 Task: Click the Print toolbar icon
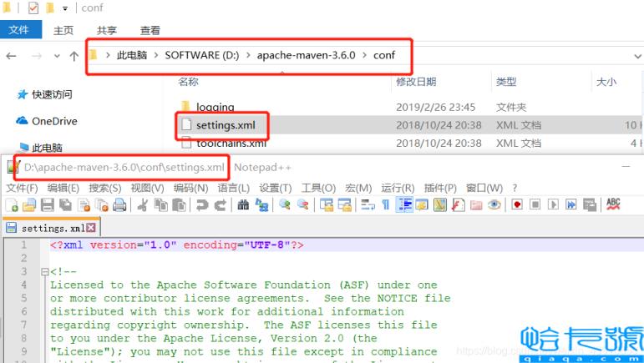(119, 204)
